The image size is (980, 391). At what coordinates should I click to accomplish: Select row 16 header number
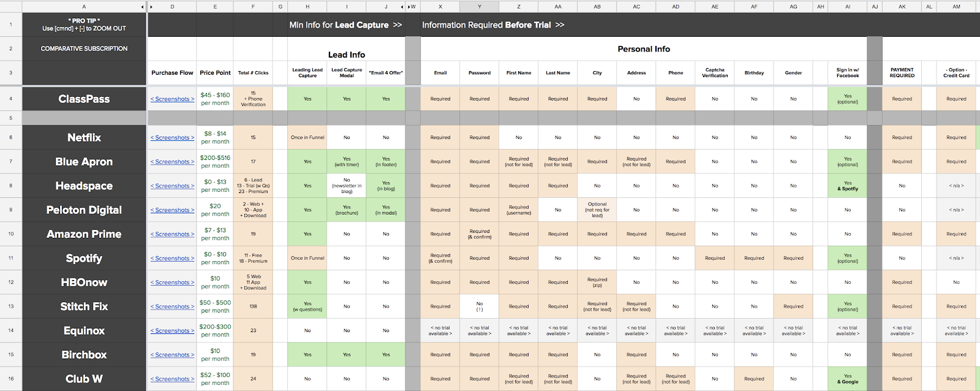click(11, 379)
